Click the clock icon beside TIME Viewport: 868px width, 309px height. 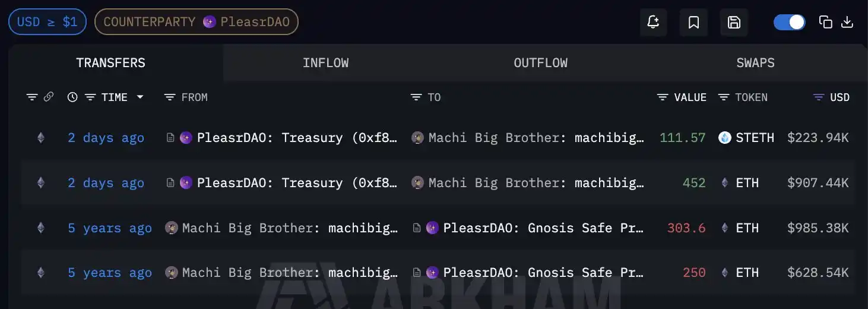[x=72, y=97]
